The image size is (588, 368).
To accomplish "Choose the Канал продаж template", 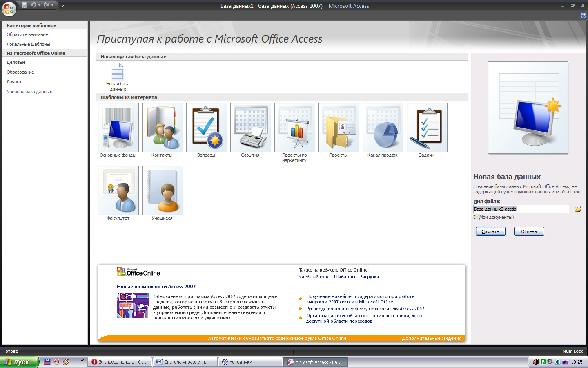I will [x=383, y=130].
